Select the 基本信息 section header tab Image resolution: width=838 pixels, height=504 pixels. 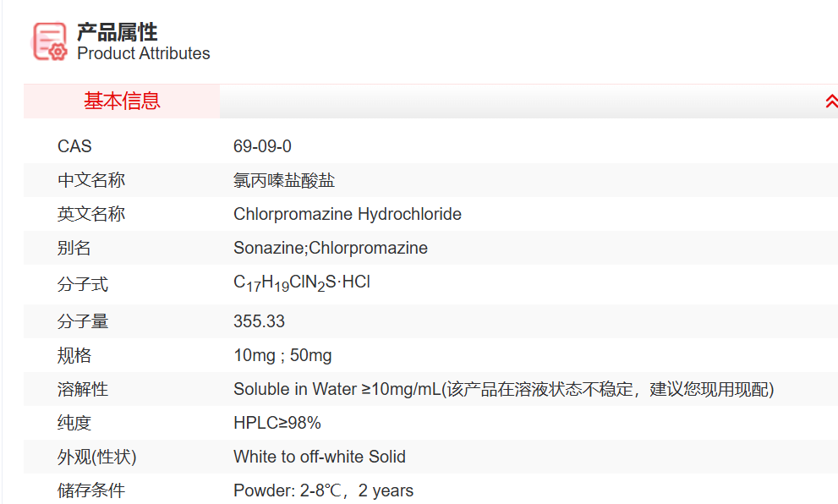(122, 101)
